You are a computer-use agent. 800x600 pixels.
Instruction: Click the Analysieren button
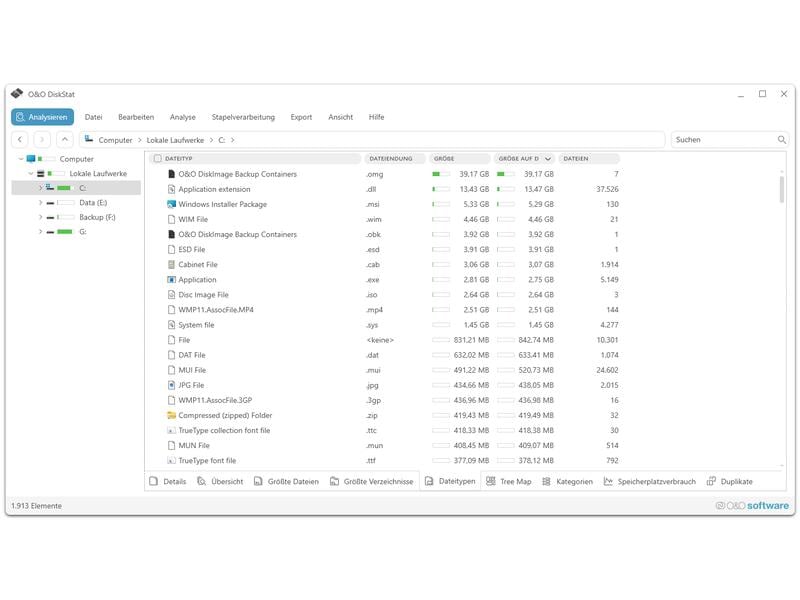click(42, 117)
